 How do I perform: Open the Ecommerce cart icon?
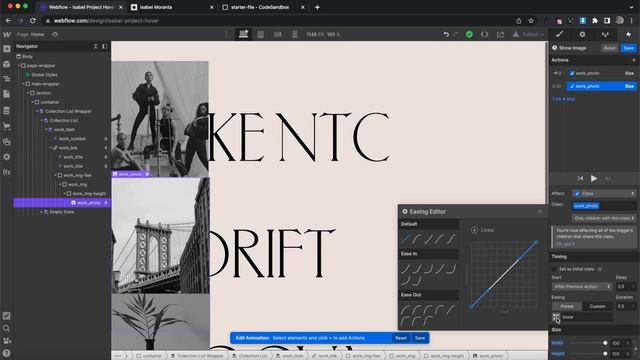tap(7, 126)
